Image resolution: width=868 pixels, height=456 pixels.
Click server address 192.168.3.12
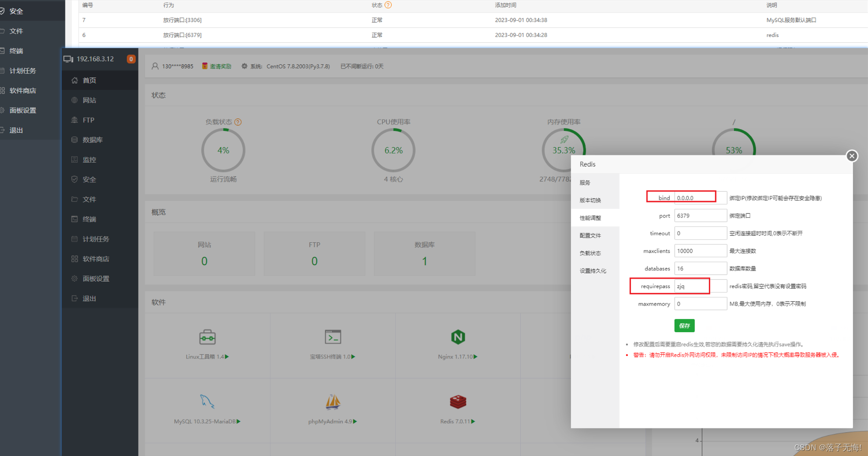click(95, 59)
